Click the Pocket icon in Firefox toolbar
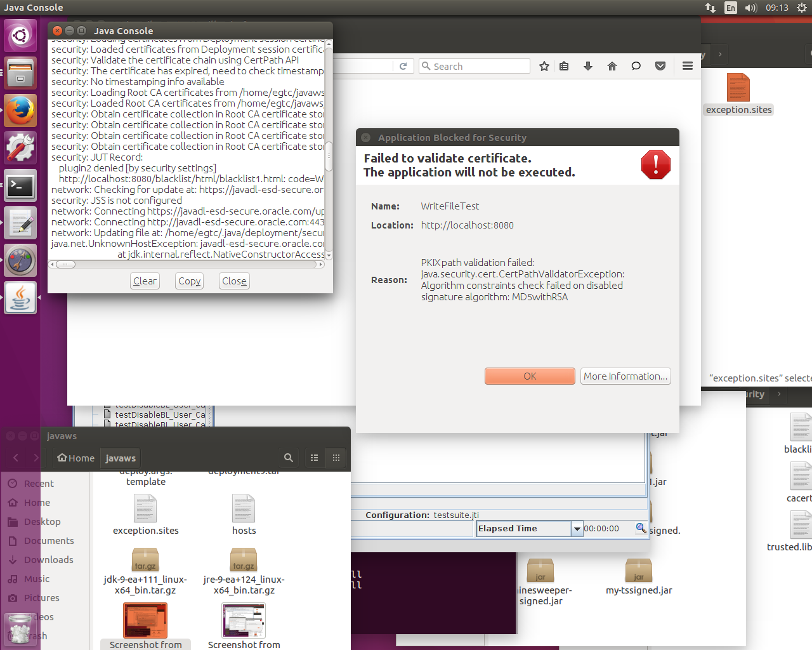812x650 pixels. click(x=660, y=66)
